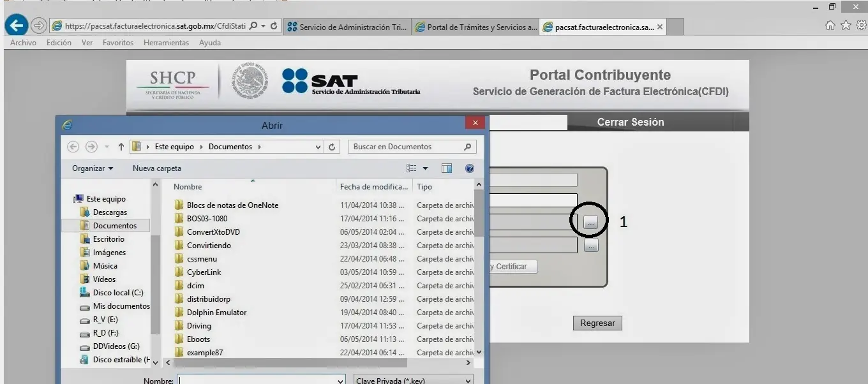Open the Ver menu

coord(87,43)
